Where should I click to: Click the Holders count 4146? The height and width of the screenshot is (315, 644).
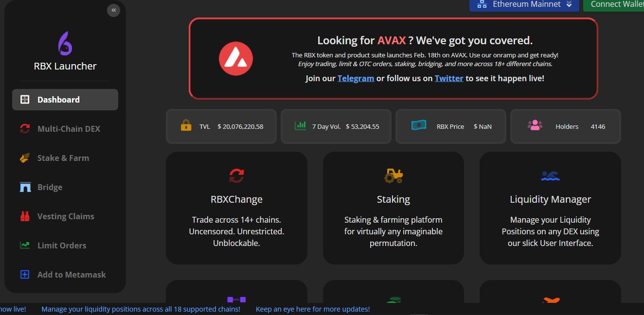[598, 126]
